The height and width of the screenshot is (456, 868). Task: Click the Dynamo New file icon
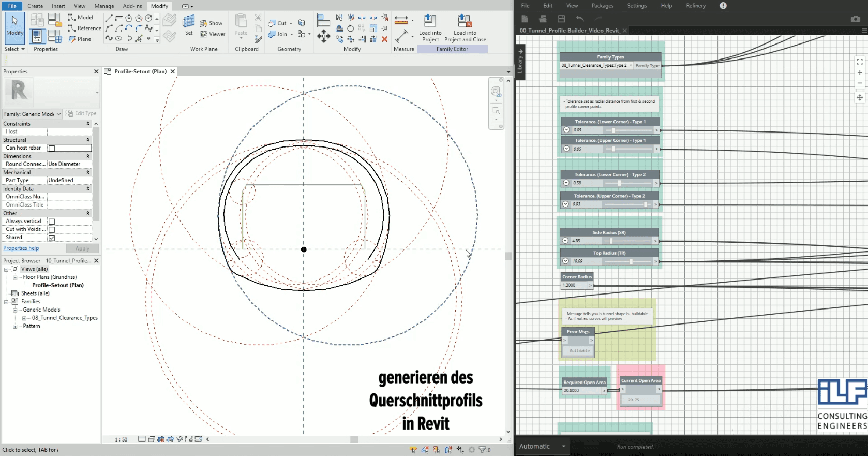point(525,19)
